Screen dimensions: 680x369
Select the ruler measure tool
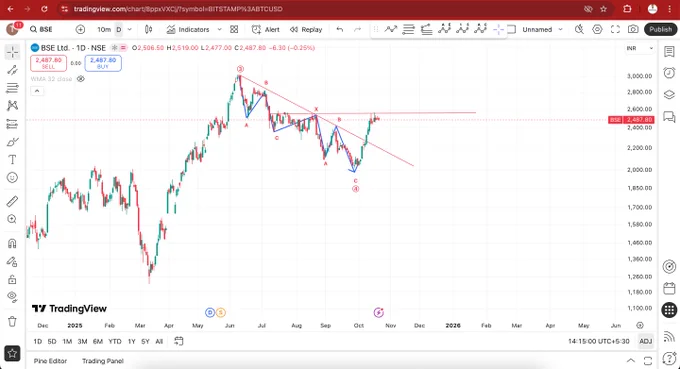pyautogui.click(x=12, y=201)
